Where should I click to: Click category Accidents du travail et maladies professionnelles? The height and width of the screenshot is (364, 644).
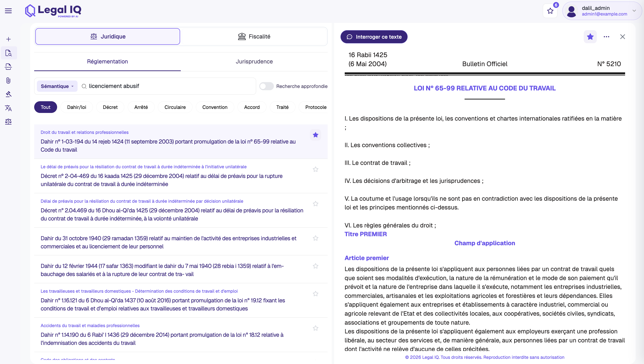click(x=90, y=326)
